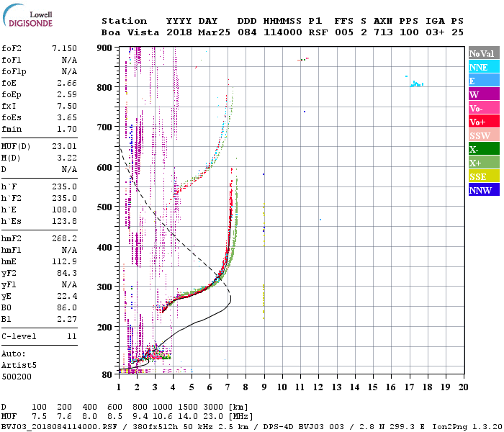Click the Ion2Png 1.3.20 footer text
The height and width of the screenshot is (432, 504).
467,427
